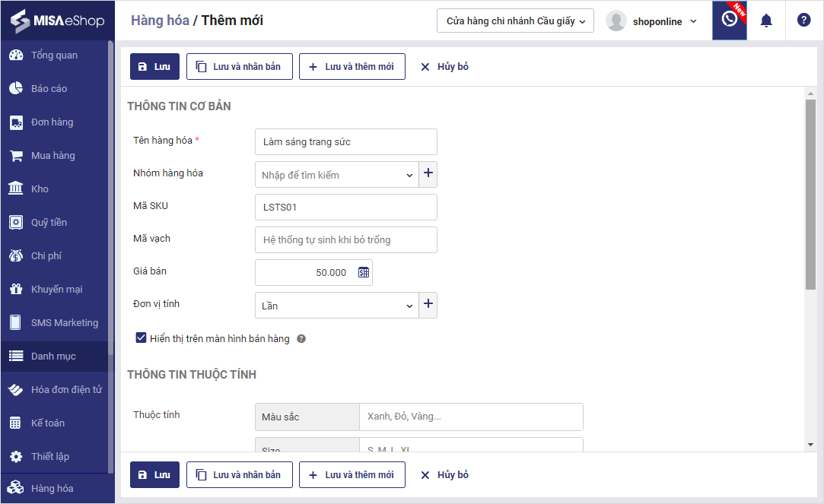Open the help question mark icon

(803, 21)
